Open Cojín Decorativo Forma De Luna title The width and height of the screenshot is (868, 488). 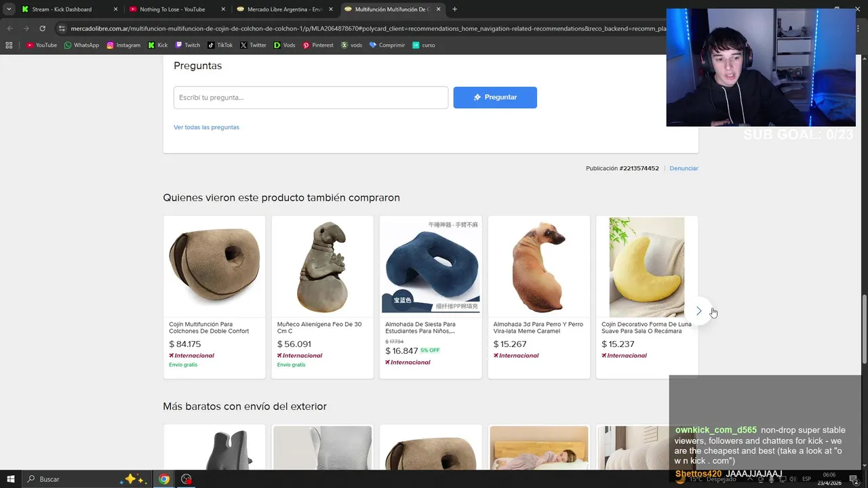[646, 328]
